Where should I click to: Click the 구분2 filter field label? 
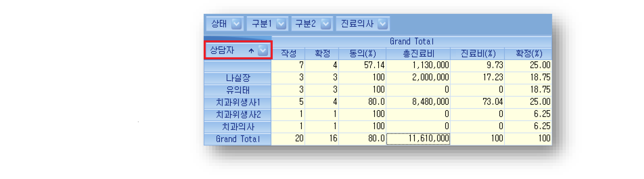tap(306, 24)
